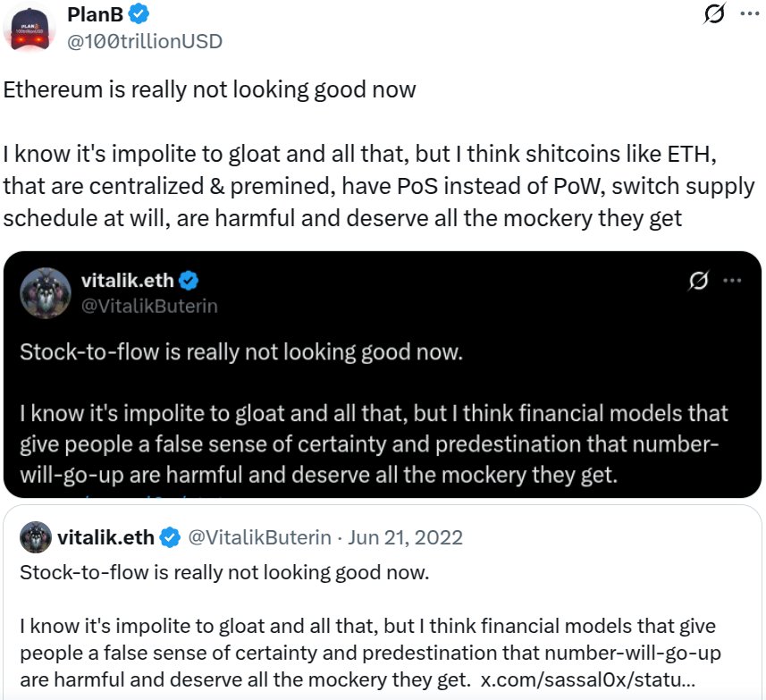The height and width of the screenshot is (700, 766).
Task: Click the @VitalikButerin handle in the quoted tweet
Action: pyautogui.click(x=147, y=305)
